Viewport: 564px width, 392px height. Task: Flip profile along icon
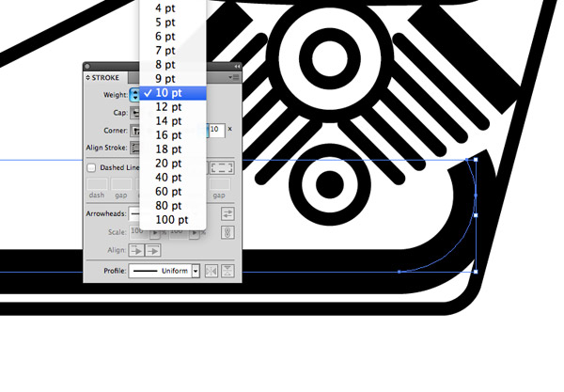(211, 271)
